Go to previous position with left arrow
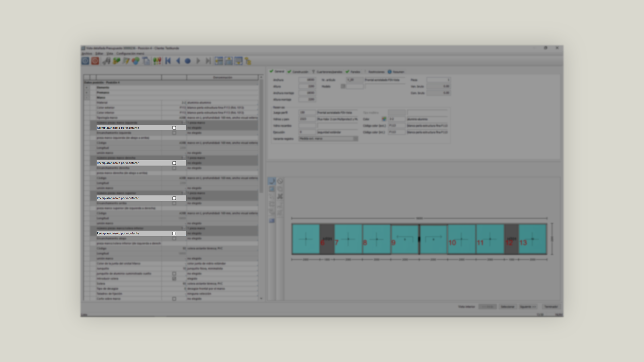644x362 pixels. (x=178, y=61)
